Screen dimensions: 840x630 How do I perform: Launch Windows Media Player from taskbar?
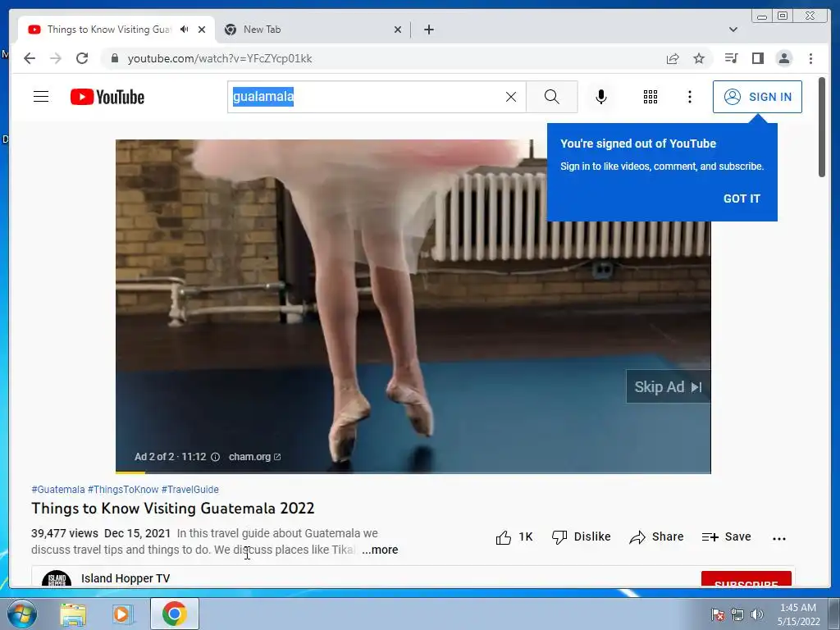click(x=123, y=614)
